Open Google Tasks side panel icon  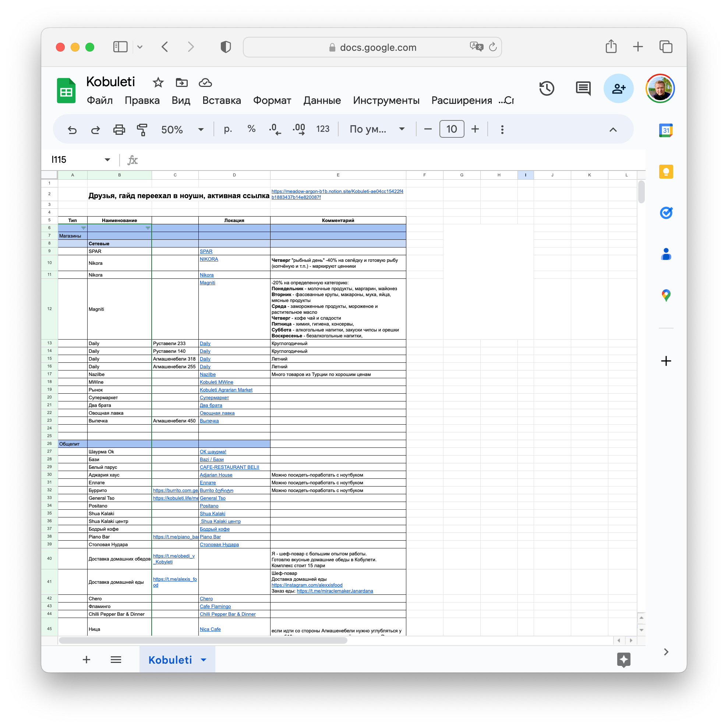click(x=666, y=213)
